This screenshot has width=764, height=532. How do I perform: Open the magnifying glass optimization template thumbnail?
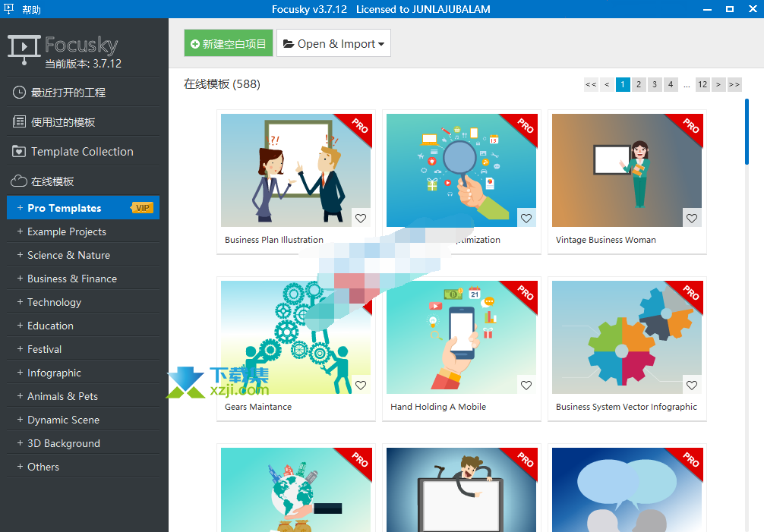(462, 170)
